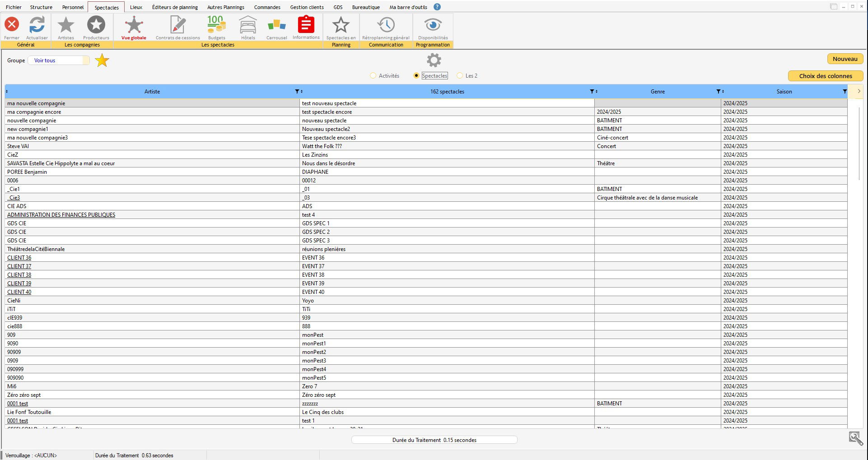Open Producteurs in the ribbon
The height and width of the screenshot is (460, 868).
click(x=96, y=25)
